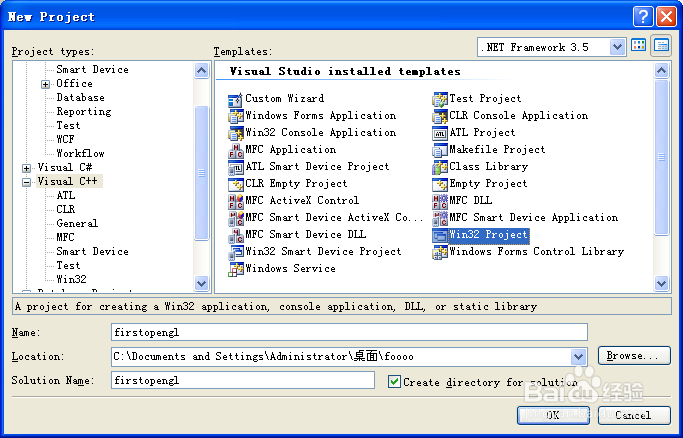Choose ATL Smart Device Project icon

pos(236,168)
